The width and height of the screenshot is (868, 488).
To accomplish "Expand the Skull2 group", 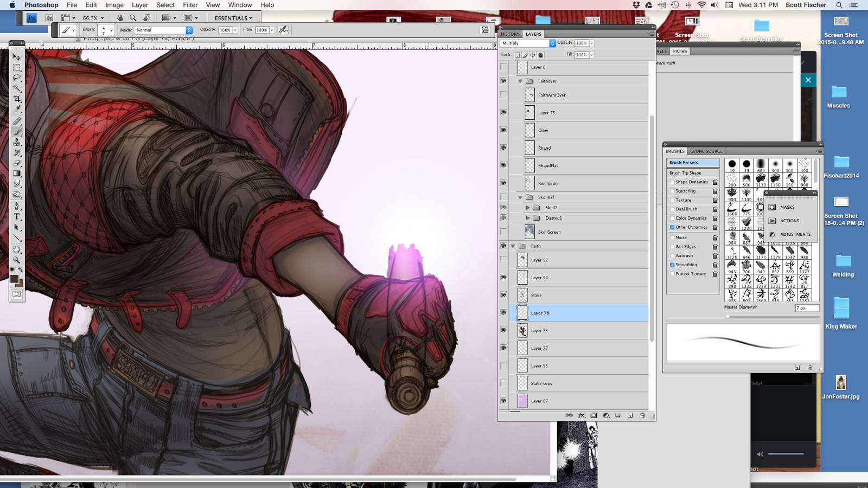I will pyautogui.click(x=528, y=208).
